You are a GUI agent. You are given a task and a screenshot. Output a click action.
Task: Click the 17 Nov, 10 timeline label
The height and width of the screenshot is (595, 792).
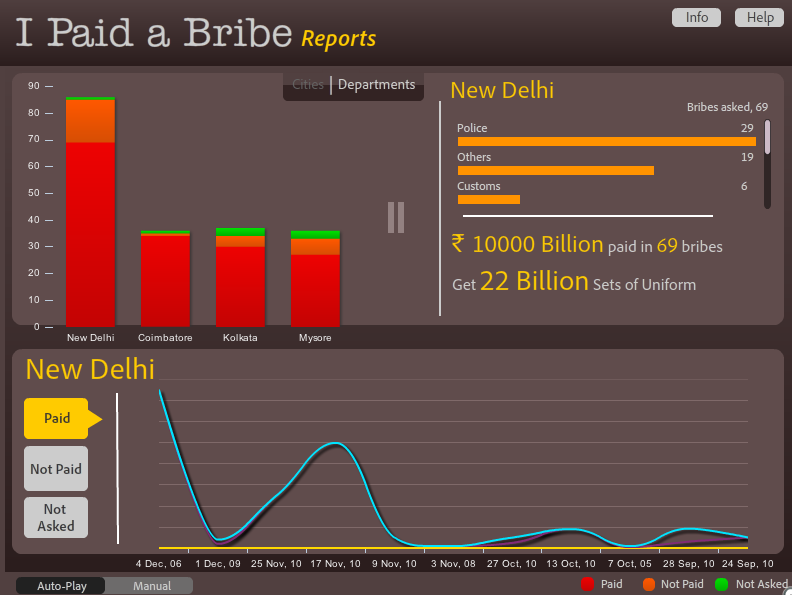pyautogui.click(x=335, y=564)
